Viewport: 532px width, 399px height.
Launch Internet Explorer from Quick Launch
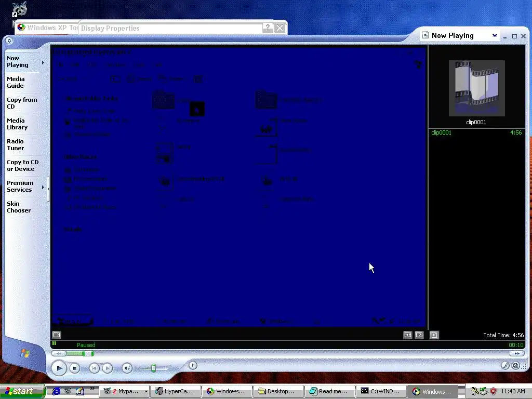pyautogui.click(x=56, y=391)
